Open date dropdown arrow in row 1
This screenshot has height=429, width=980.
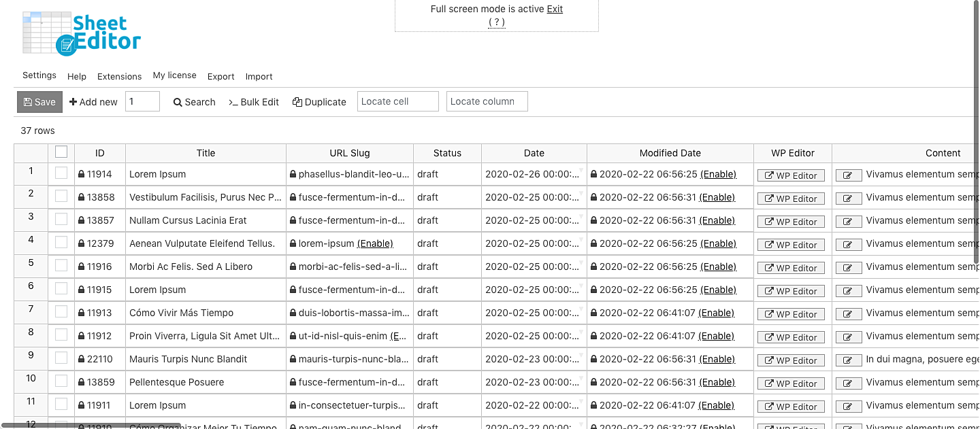(x=581, y=170)
